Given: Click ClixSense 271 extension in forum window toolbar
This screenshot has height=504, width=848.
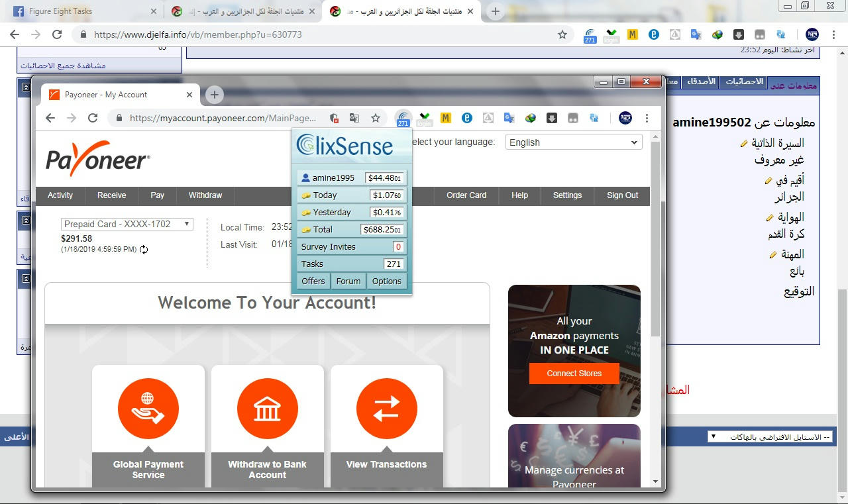Looking at the screenshot, I should 590,35.
